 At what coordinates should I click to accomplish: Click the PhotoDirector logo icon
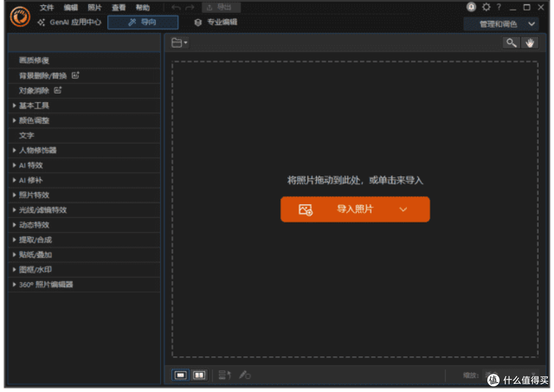(20, 16)
